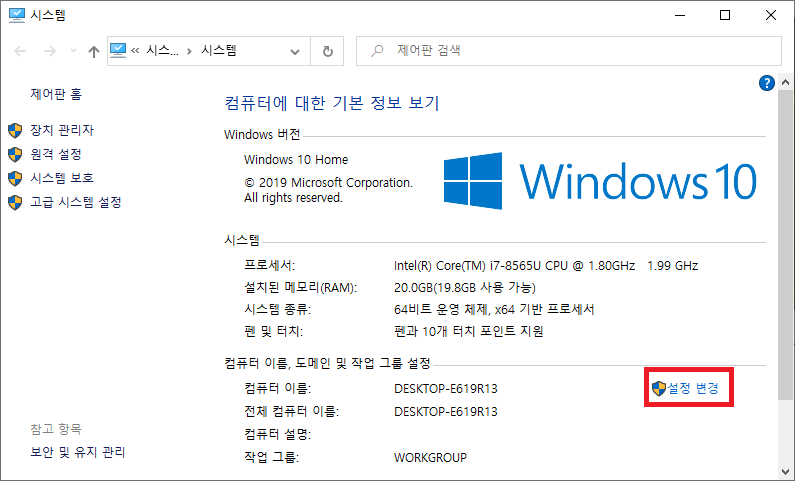The height and width of the screenshot is (481, 795).
Task: Click the shield icon beside 고급 시스템 설정
Action: [x=15, y=203]
